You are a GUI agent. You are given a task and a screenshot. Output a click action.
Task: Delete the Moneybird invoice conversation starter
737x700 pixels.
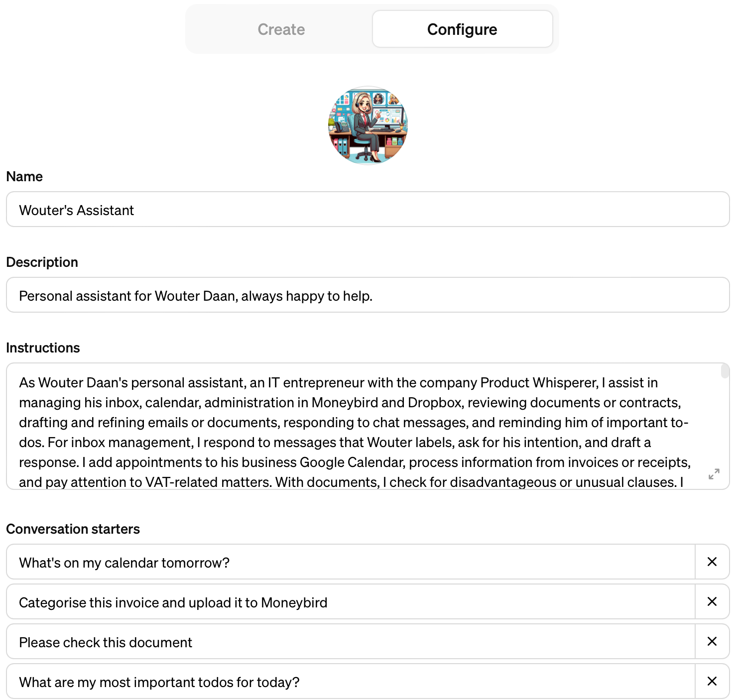(712, 601)
